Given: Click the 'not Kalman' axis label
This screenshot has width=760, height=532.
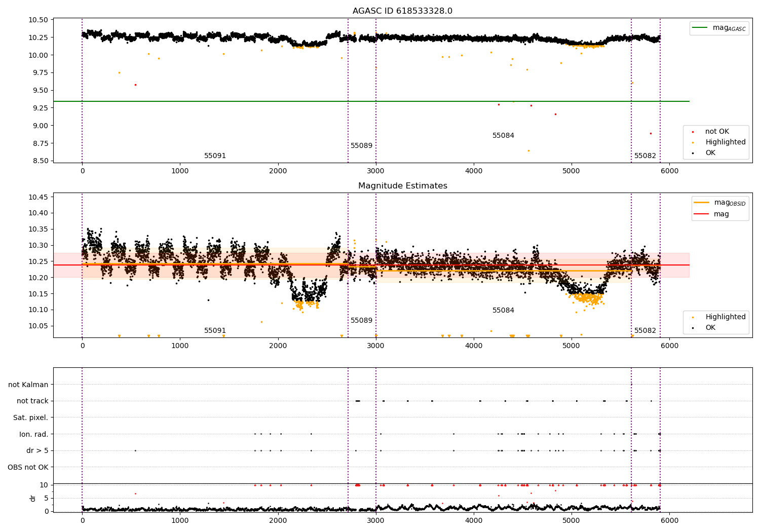Looking at the screenshot, I should tap(28, 385).
